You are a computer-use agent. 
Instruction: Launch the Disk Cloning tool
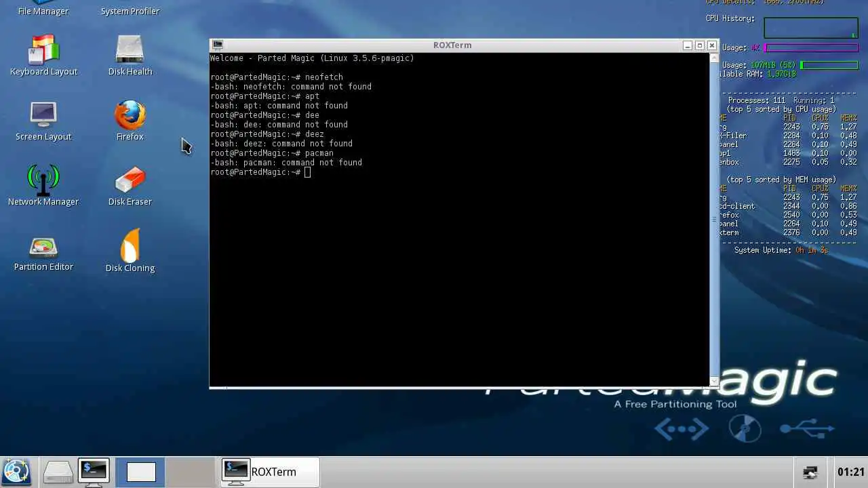tap(130, 251)
